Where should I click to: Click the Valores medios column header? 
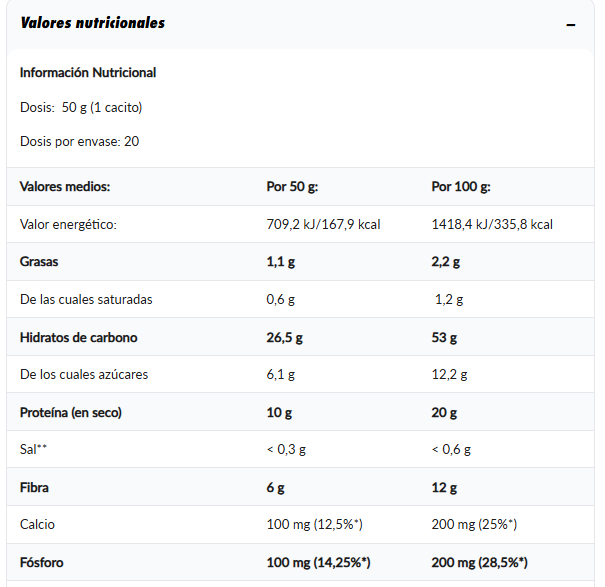(x=65, y=186)
